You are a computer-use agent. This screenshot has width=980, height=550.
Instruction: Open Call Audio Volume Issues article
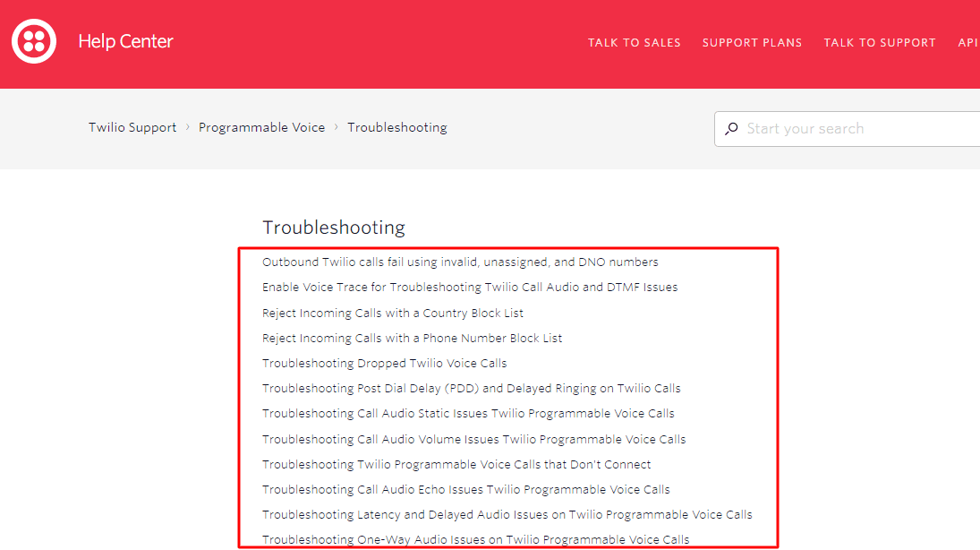tap(473, 439)
